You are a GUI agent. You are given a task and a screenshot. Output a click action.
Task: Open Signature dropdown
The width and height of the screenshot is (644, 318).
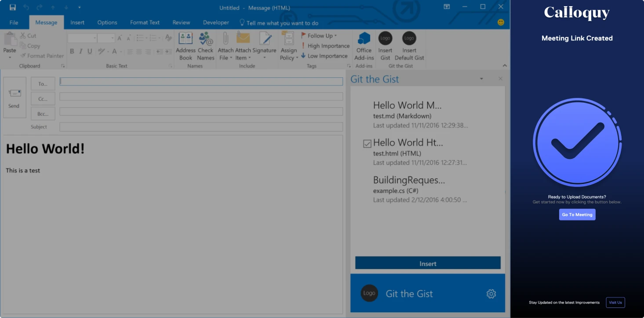click(264, 46)
